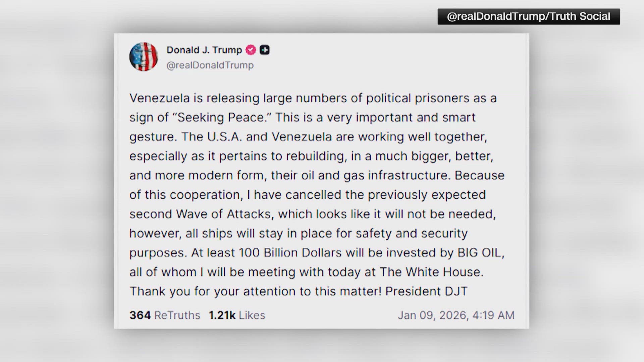Screen dimensions: 644x362
Task: Click the red verified checkmark badge
Action: click(251, 50)
